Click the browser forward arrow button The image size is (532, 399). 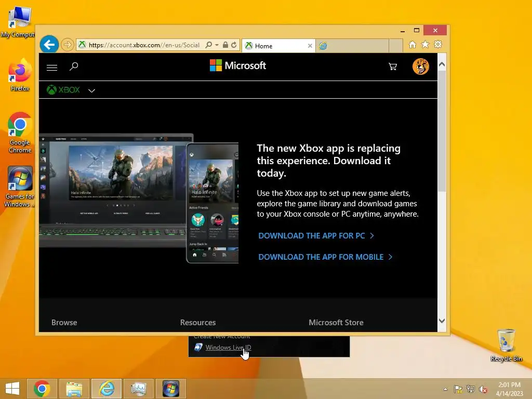68,45
